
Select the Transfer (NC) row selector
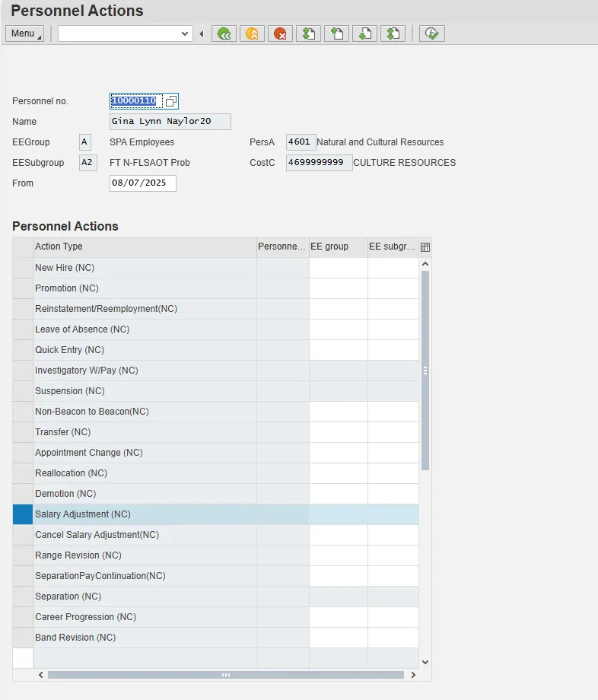pos(23,432)
